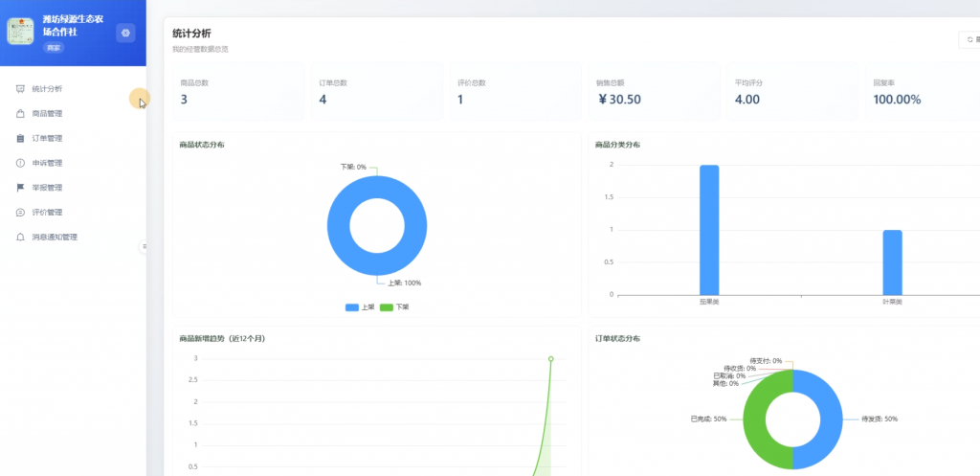This screenshot has height=476, width=980.
Task: Click the 已完成: 50% label
Action: pos(709,419)
